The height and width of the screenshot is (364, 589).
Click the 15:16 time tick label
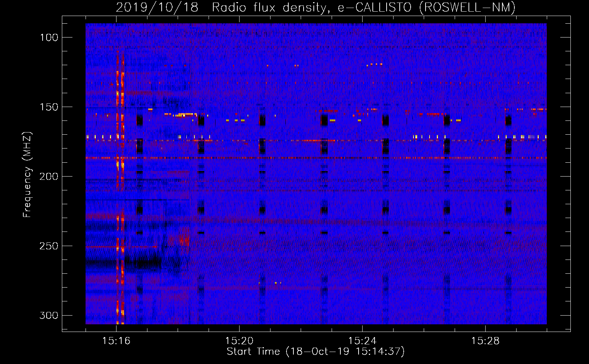tap(116, 341)
